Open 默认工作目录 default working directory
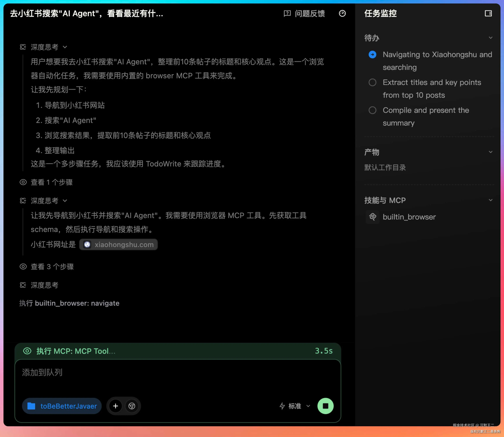Image resolution: width=504 pixels, height=437 pixels. click(x=385, y=167)
